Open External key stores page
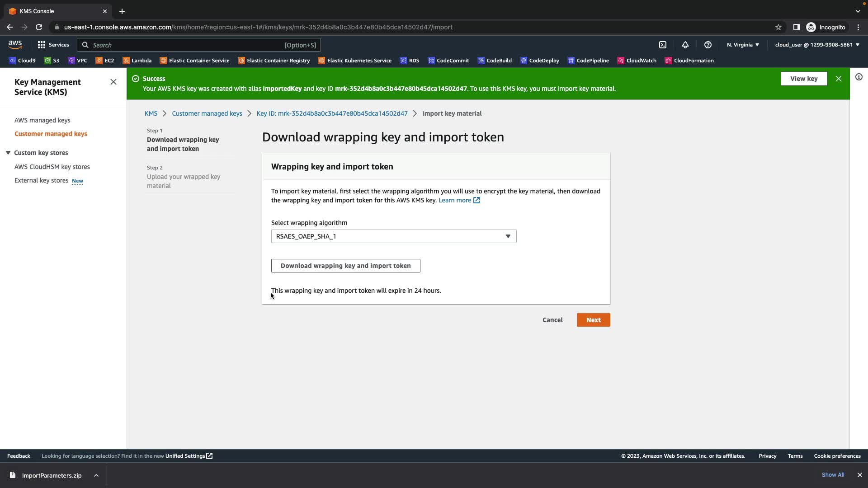The width and height of the screenshot is (868, 488). pyautogui.click(x=41, y=180)
